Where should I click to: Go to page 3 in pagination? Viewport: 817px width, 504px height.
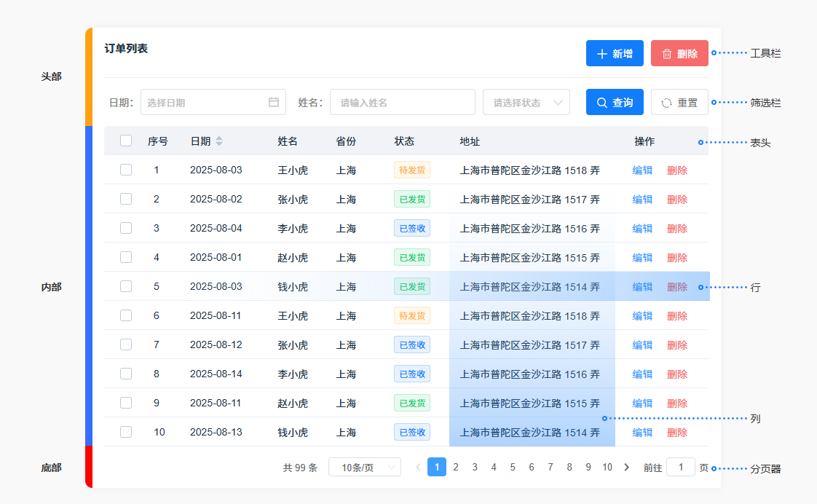475,468
